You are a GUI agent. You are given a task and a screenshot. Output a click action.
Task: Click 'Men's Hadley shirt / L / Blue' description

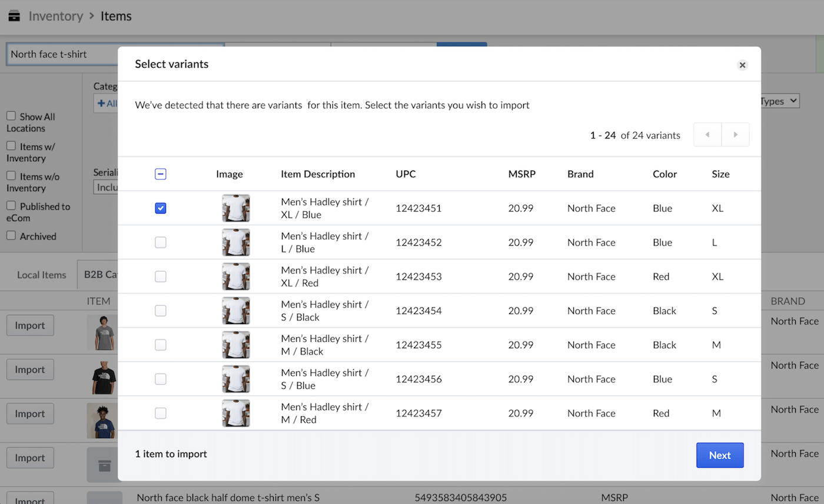click(325, 242)
